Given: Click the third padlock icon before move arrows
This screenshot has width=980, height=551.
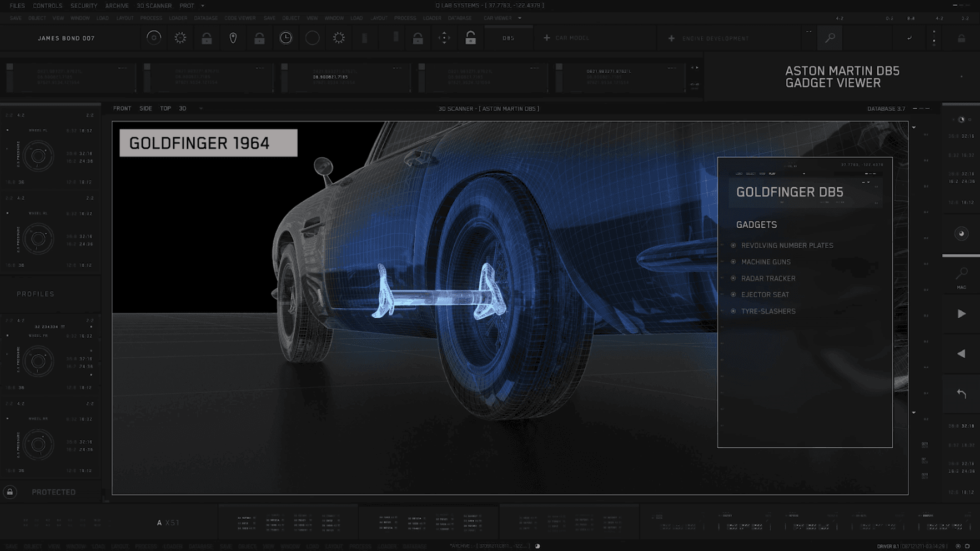Looking at the screenshot, I should pyautogui.click(x=418, y=38).
